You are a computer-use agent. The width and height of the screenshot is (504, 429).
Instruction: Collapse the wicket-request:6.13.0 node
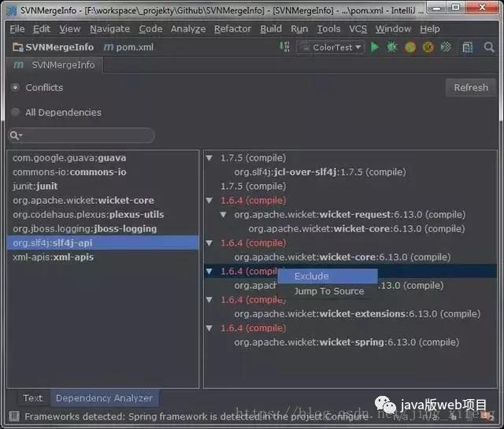pos(224,215)
